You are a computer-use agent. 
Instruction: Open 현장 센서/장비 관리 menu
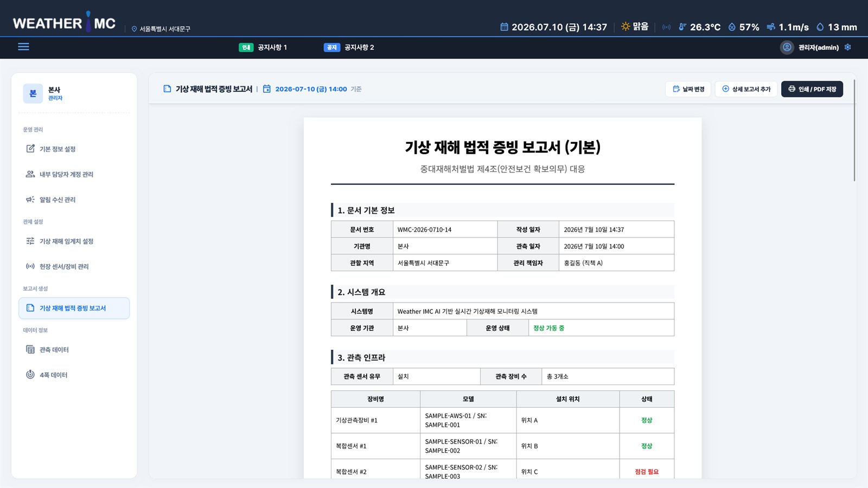[74, 266]
